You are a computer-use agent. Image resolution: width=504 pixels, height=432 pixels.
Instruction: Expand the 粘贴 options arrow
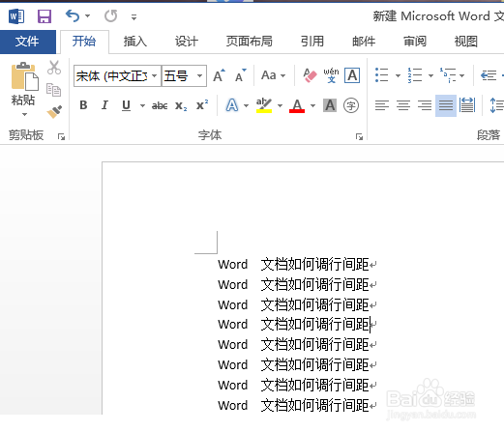coord(24,114)
